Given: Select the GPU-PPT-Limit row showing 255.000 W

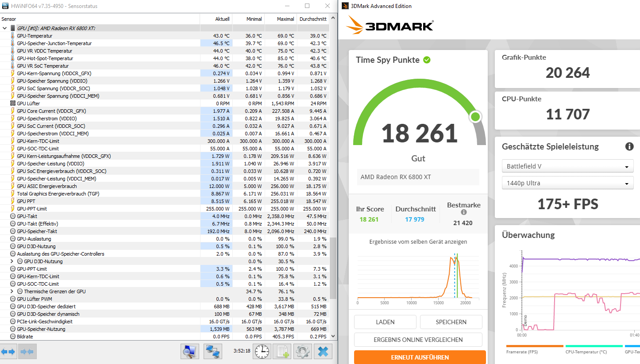Looking at the screenshot, I should (165, 209).
